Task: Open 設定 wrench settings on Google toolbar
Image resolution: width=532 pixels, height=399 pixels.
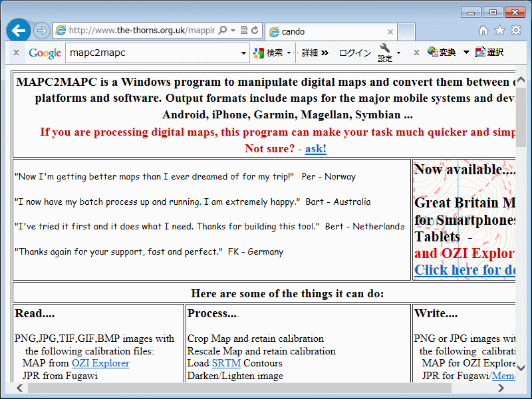Action: point(385,53)
